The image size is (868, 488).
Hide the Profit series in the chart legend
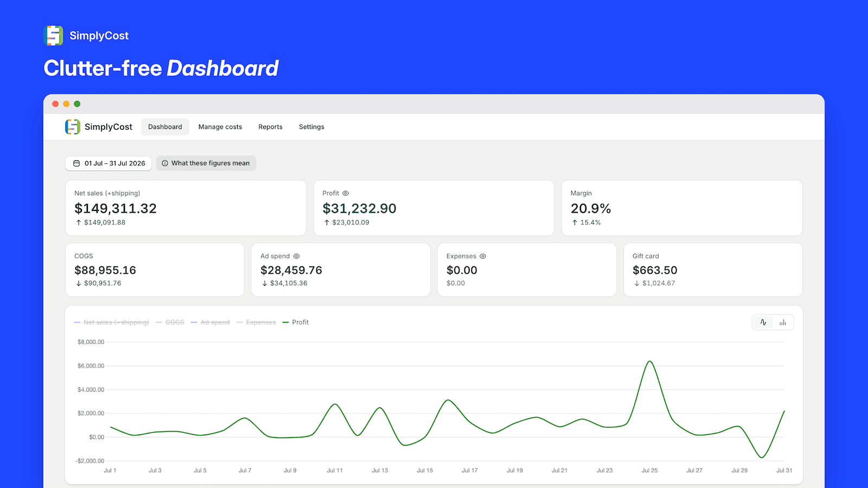(x=296, y=322)
